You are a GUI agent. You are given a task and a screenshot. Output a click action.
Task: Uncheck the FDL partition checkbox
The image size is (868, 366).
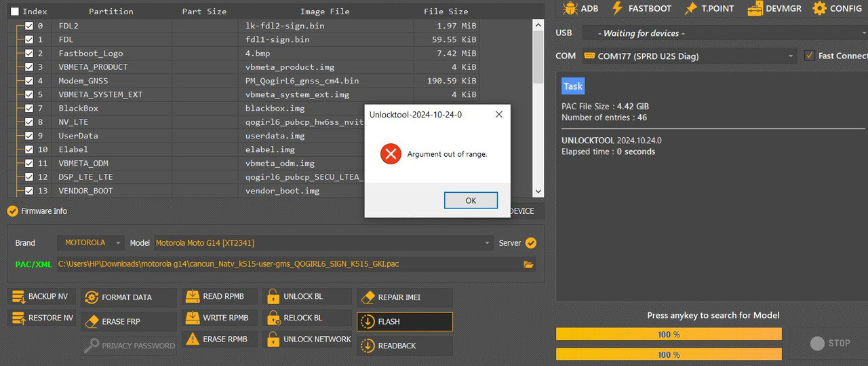[x=29, y=39]
